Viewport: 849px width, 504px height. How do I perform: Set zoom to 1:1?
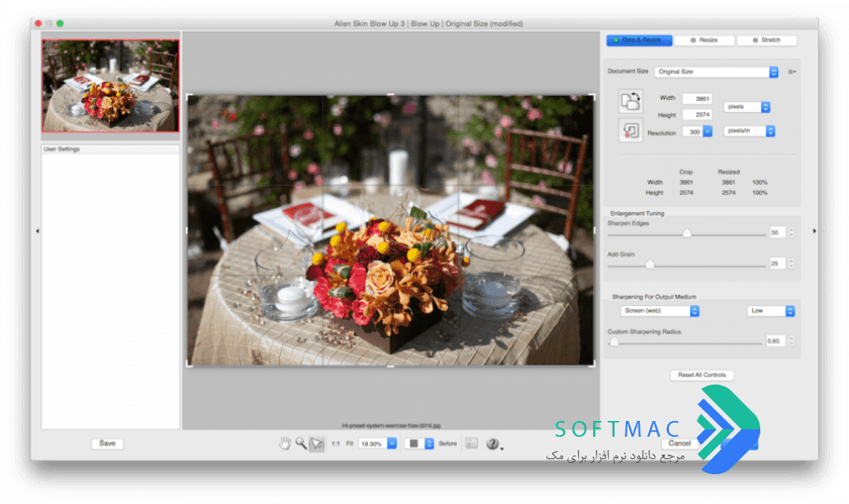(x=335, y=444)
